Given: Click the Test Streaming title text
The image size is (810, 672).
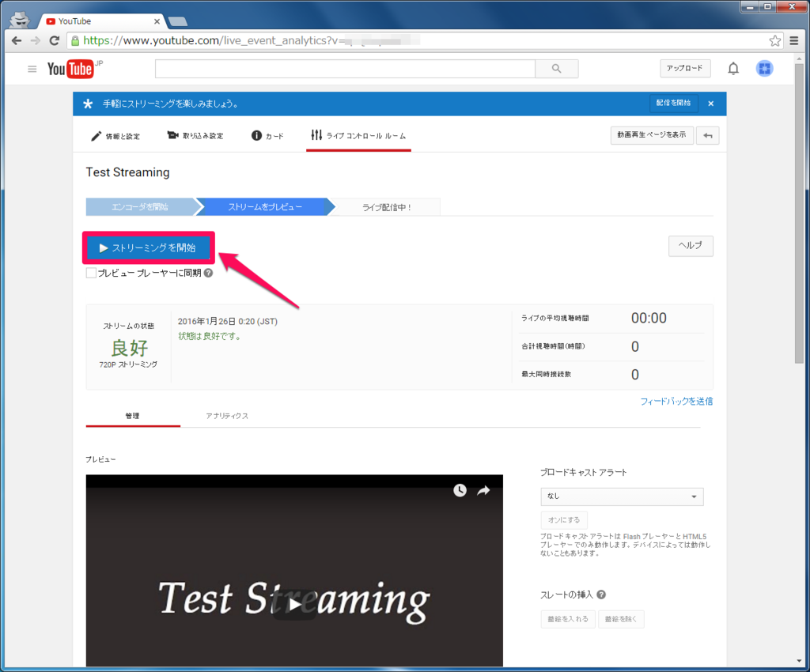Looking at the screenshot, I should click(127, 172).
